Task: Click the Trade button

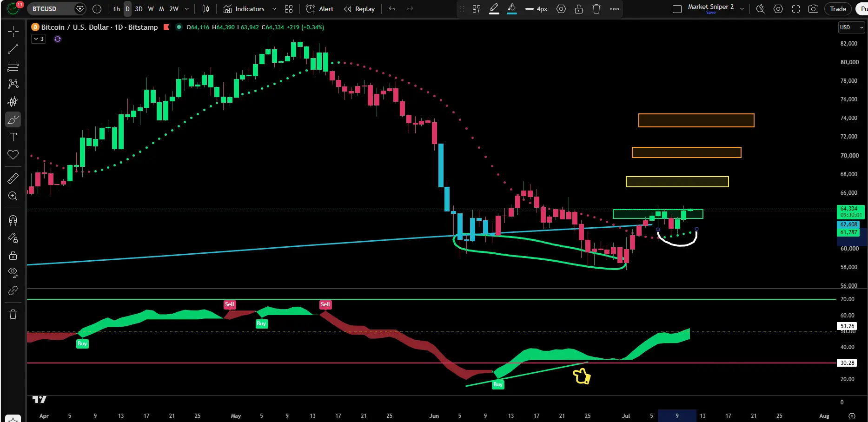Action: tap(838, 9)
